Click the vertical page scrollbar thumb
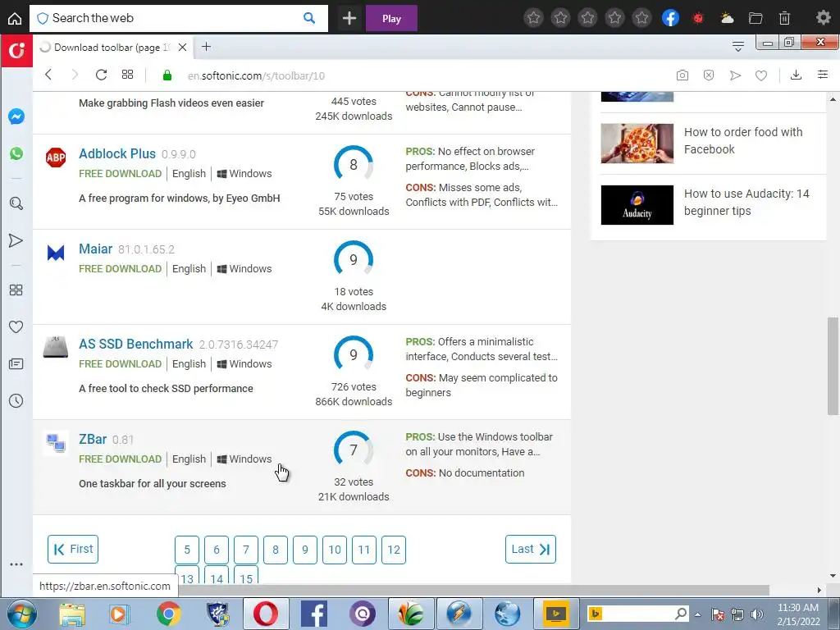 [833, 366]
